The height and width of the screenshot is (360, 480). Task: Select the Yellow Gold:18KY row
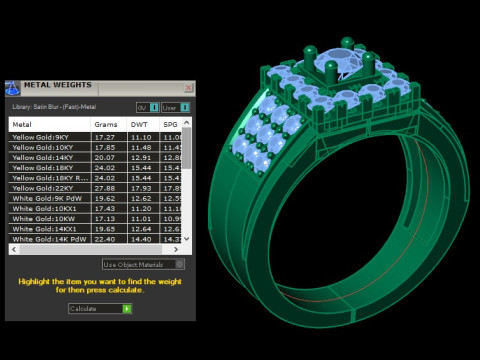[x=95, y=168]
